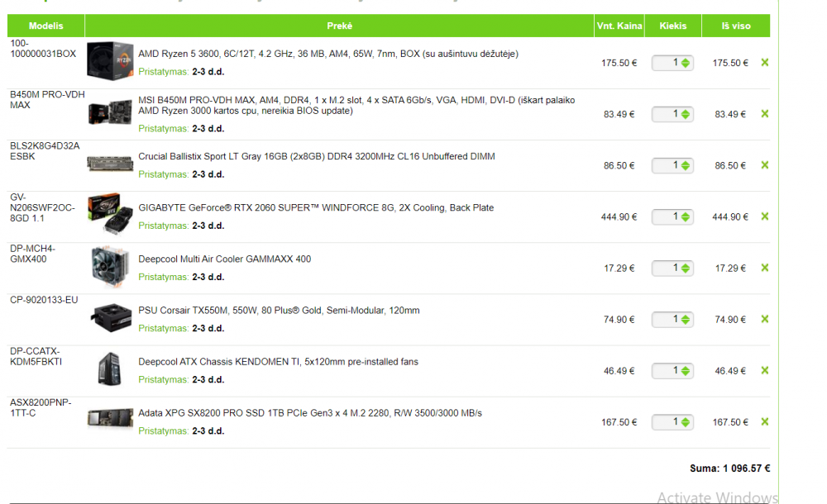Click the quantity stepper arrows for the Ryzen 5 3600

point(686,63)
